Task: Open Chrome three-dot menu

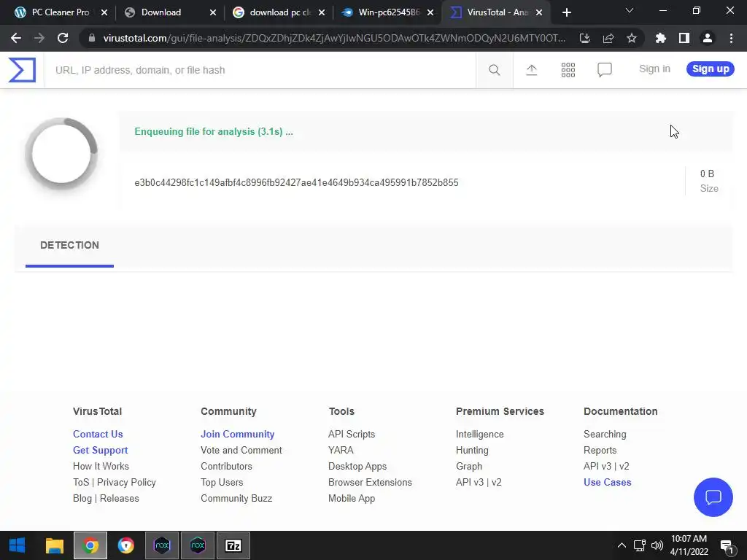Action: (731, 38)
